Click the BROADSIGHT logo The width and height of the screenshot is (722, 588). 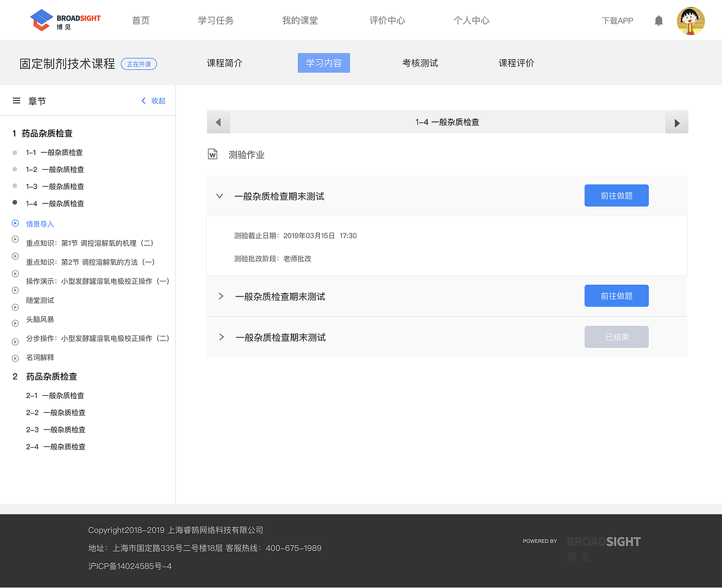click(64, 19)
